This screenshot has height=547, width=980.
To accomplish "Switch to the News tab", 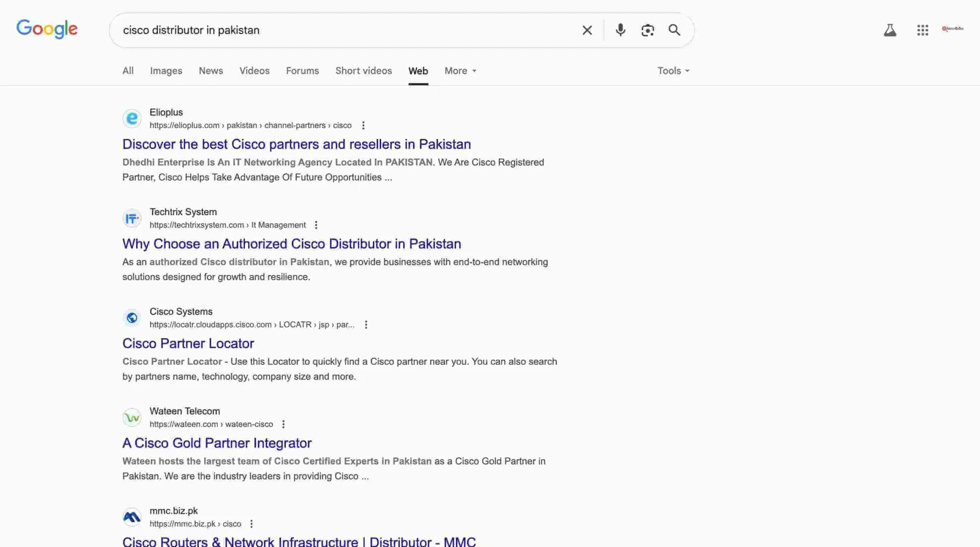I will 211,71.
